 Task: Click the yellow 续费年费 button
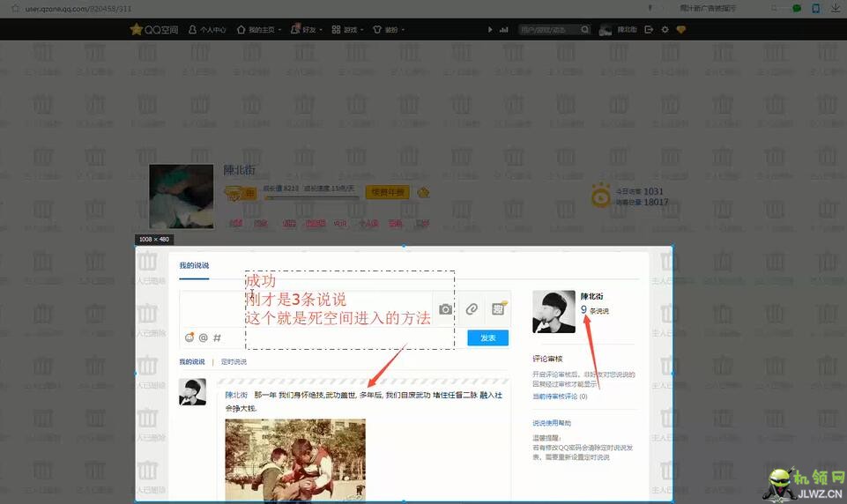387,192
